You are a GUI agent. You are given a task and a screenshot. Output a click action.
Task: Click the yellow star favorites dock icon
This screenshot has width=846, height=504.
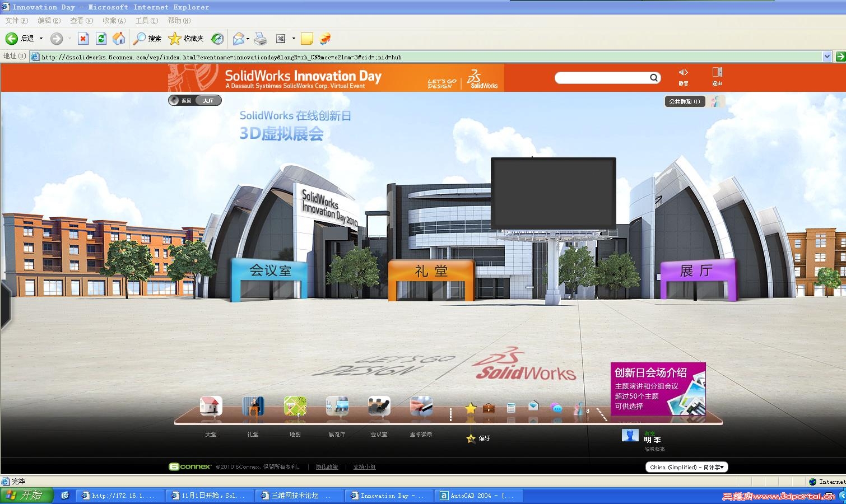coord(471,408)
